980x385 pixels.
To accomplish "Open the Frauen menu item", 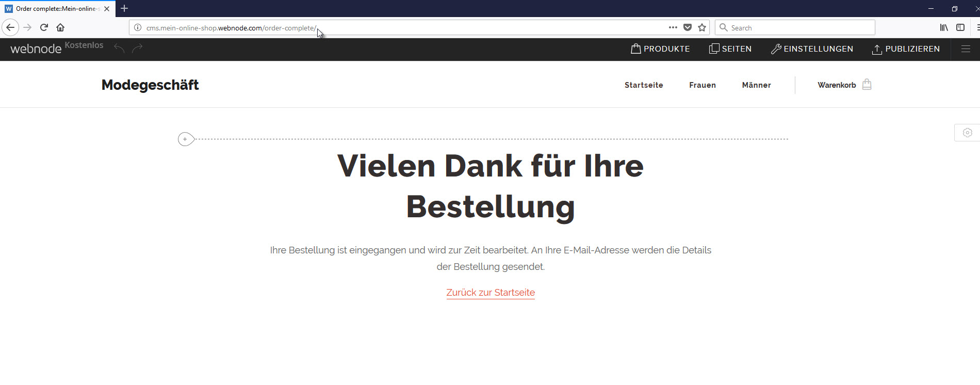I will click(x=703, y=85).
